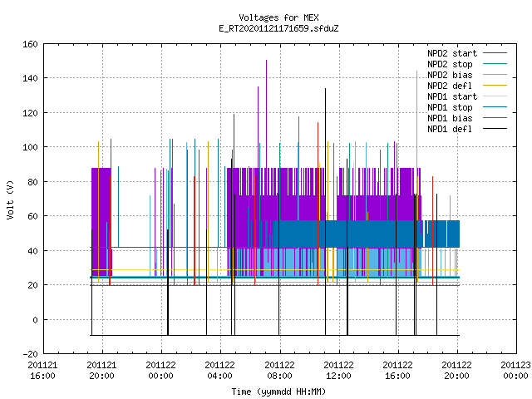Image resolution: width=532 pixels, height=399 pixels.
Task: Click the y-axis tick value 140
Action: 30,78
